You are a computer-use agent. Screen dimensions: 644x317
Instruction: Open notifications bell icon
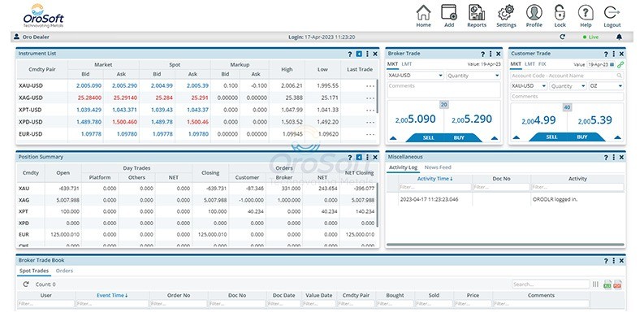[x=619, y=37]
